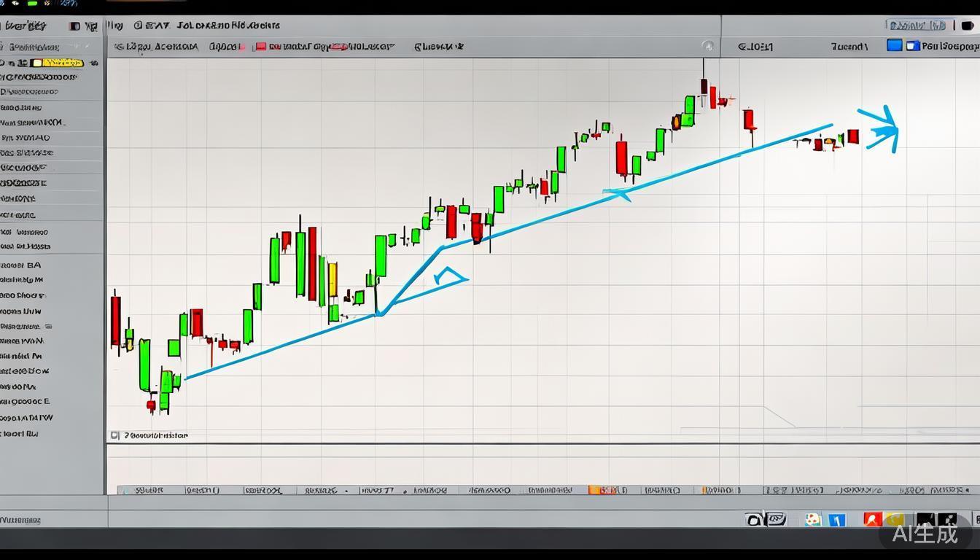Click the blue icon in bottom tray
Screen dimensions: 980x560
coord(837,519)
